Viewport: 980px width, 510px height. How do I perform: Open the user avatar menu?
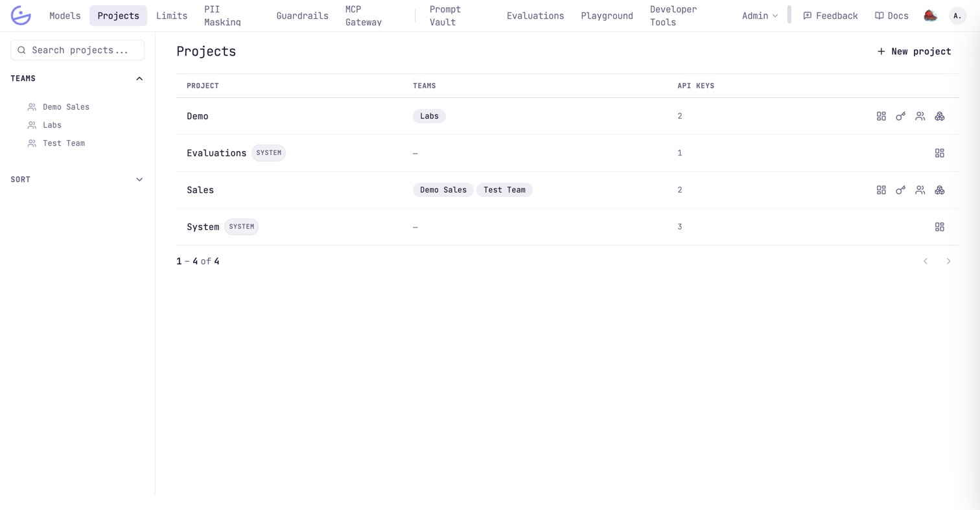pyautogui.click(x=957, y=16)
